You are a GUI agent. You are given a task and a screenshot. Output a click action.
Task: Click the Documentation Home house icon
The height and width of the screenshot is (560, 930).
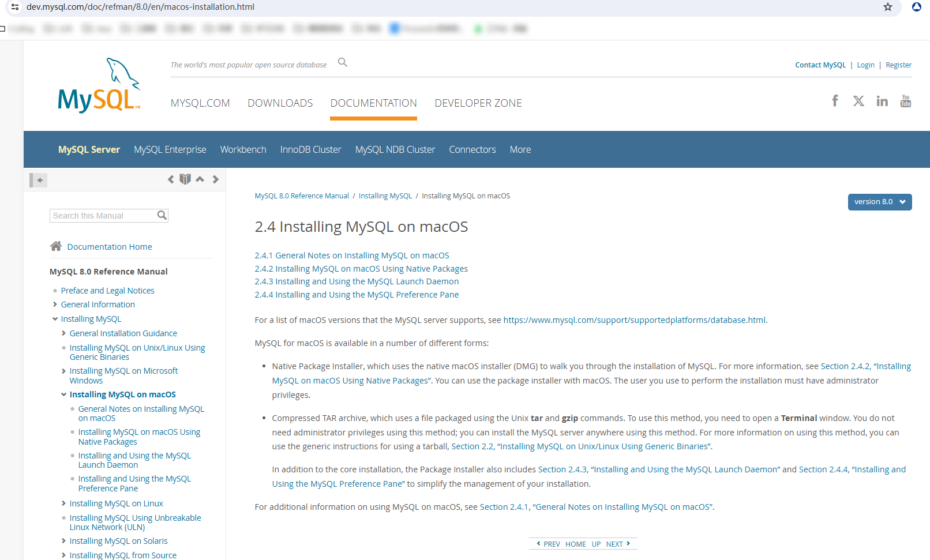click(x=56, y=246)
